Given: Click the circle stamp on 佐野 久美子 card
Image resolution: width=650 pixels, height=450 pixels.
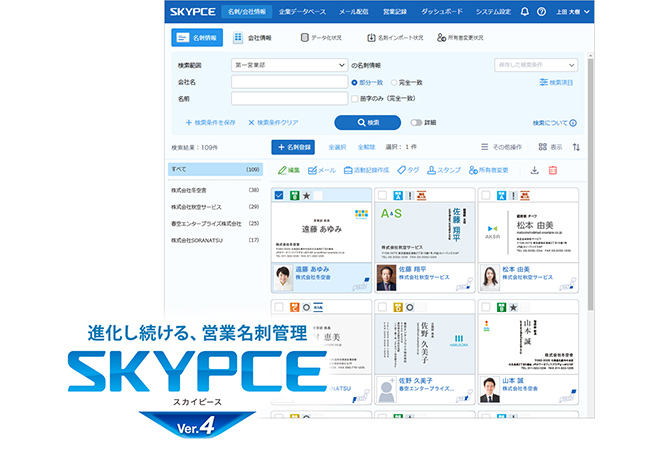Looking at the screenshot, I should coord(410,307).
